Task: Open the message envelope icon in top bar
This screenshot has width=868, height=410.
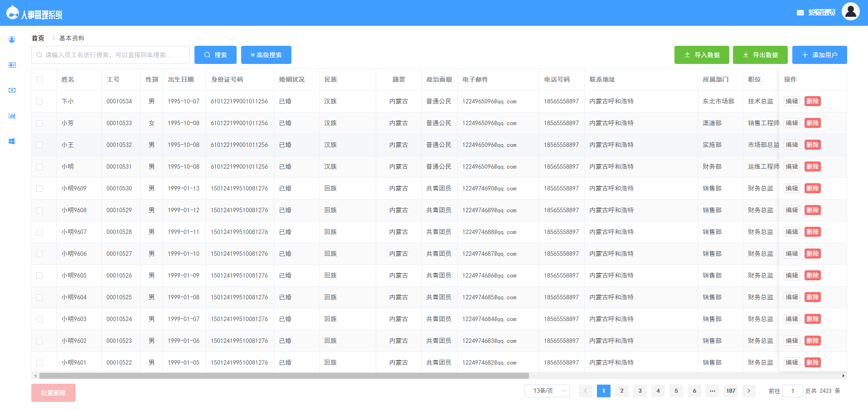Action: click(x=799, y=12)
